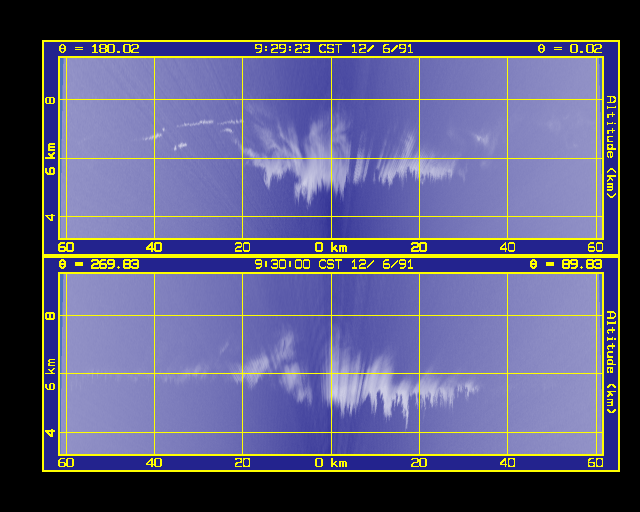Click the 60 range label on the θ = 269.83 side
This screenshot has width=640, height=512.
pyautogui.click(x=66, y=463)
